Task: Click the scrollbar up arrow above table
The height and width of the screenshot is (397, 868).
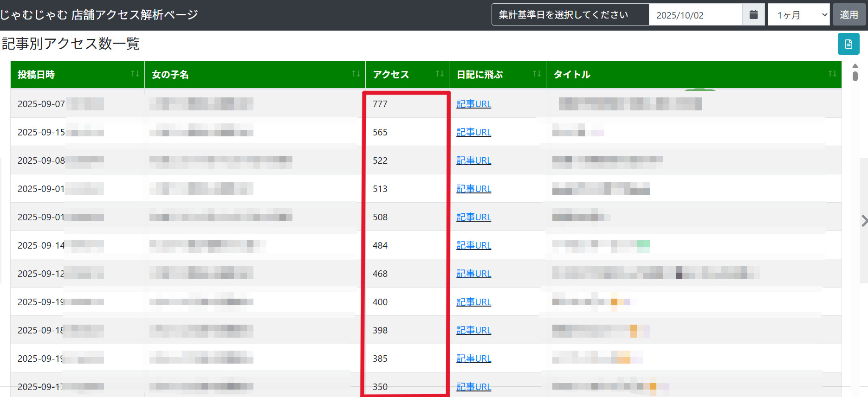Action: click(855, 66)
